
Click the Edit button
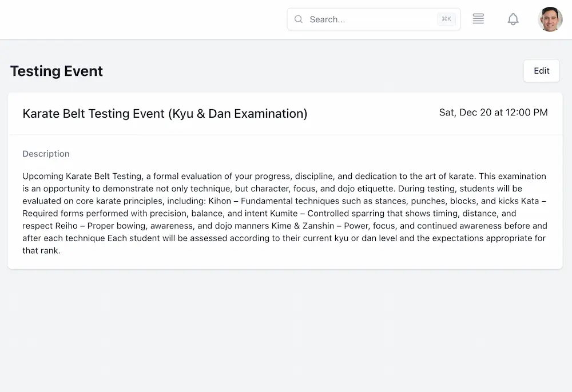[x=541, y=70]
